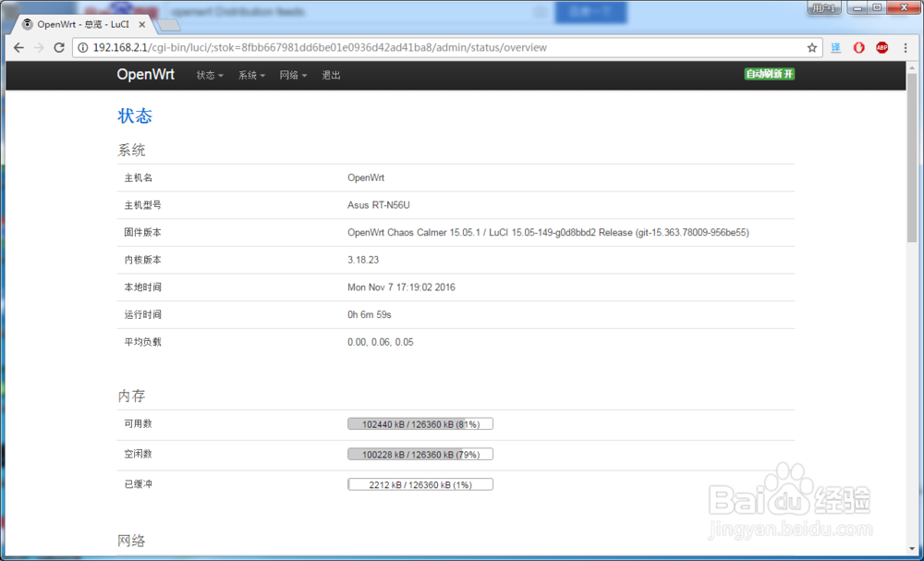Open a new browser tab
This screenshot has width=924, height=561.
(x=169, y=25)
